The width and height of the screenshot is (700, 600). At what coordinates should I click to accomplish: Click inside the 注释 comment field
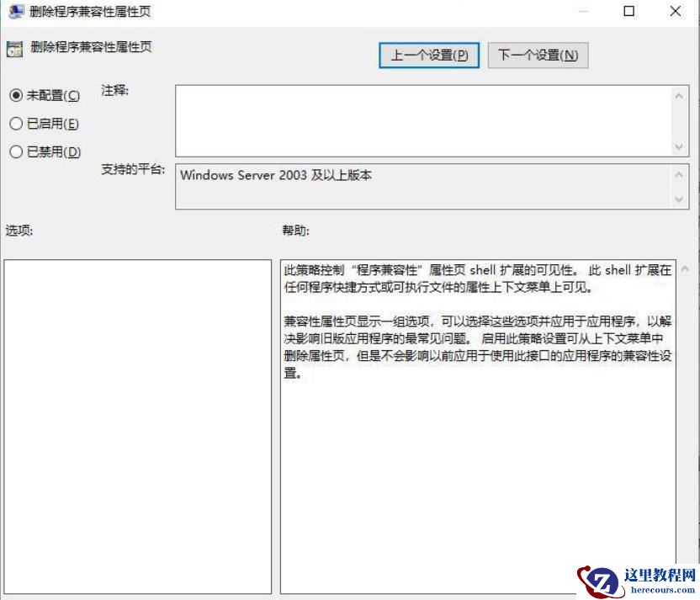coord(421,118)
